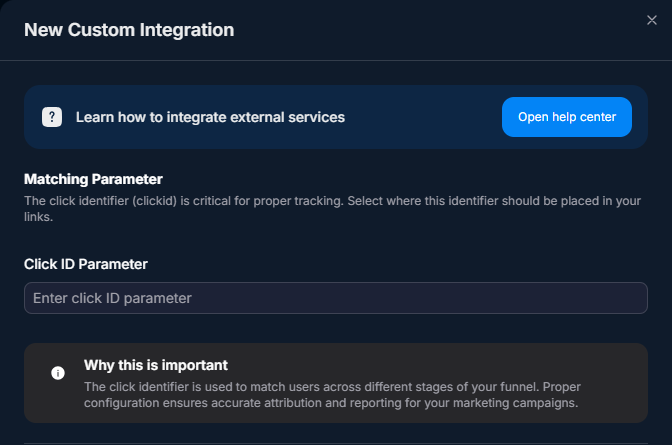Click the Click ID Parameter label

[x=86, y=264]
